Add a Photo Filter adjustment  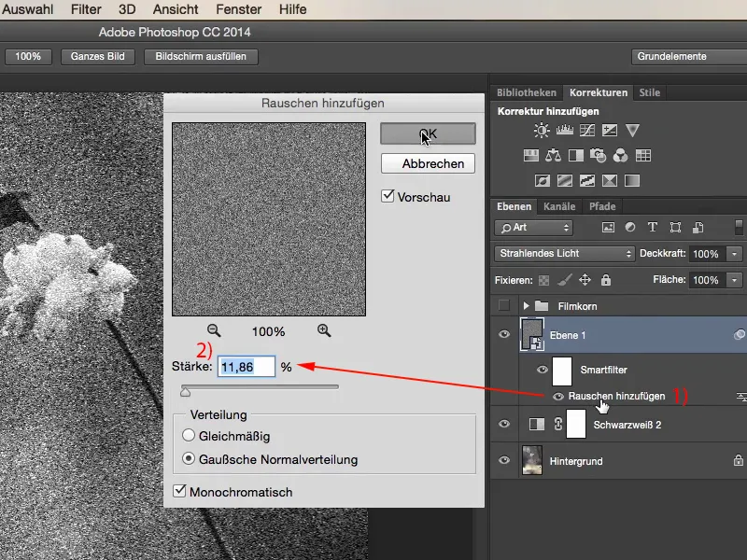point(598,155)
